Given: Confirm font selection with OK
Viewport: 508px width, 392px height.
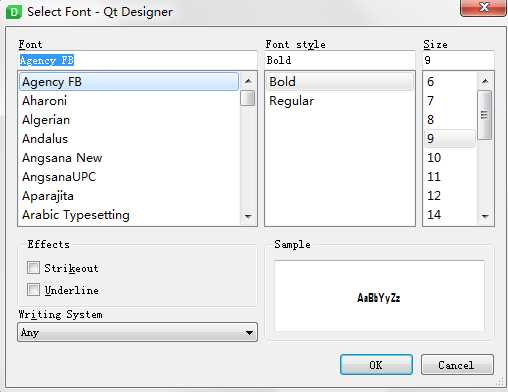Looking at the screenshot, I should [x=376, y=365].
